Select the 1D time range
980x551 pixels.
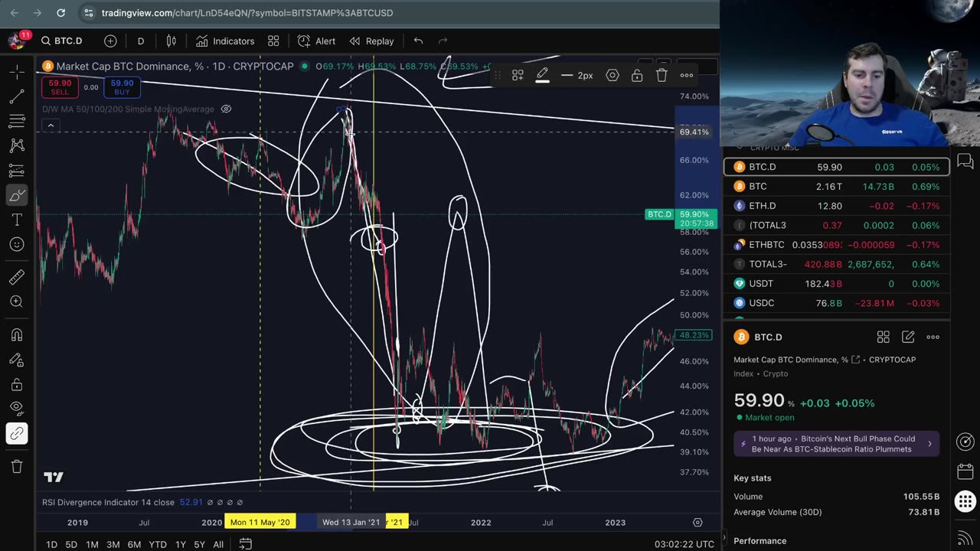51,544
